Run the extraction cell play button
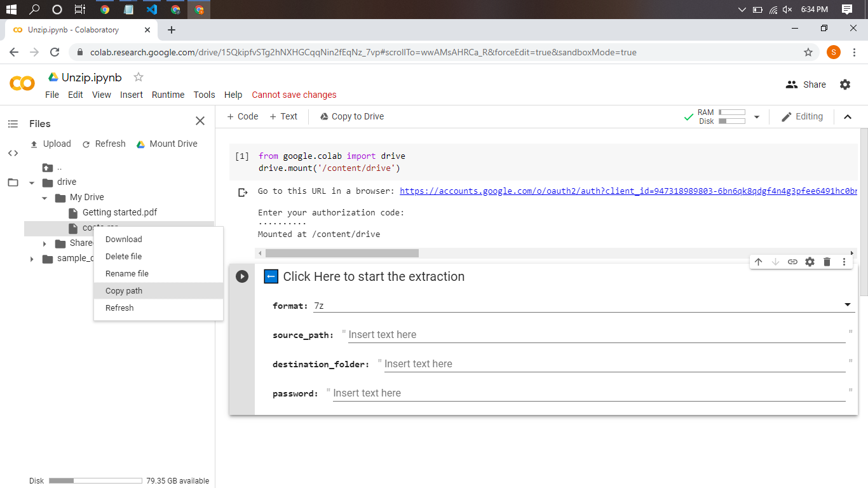Screen dimensions: 868x488 [242, 276]
